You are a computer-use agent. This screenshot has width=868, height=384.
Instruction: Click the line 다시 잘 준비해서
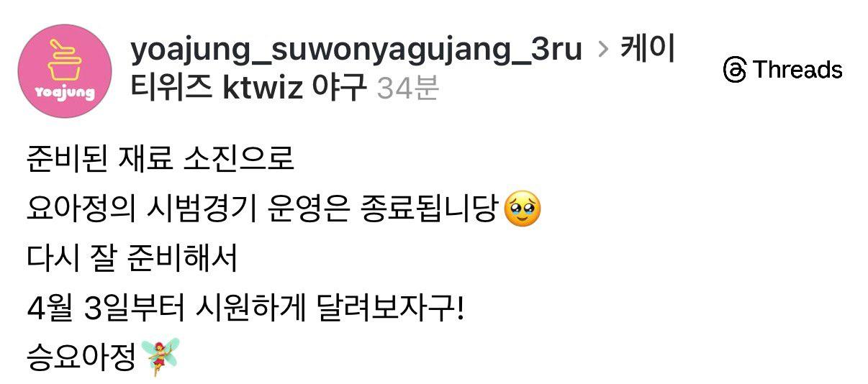tap(132, 260)
